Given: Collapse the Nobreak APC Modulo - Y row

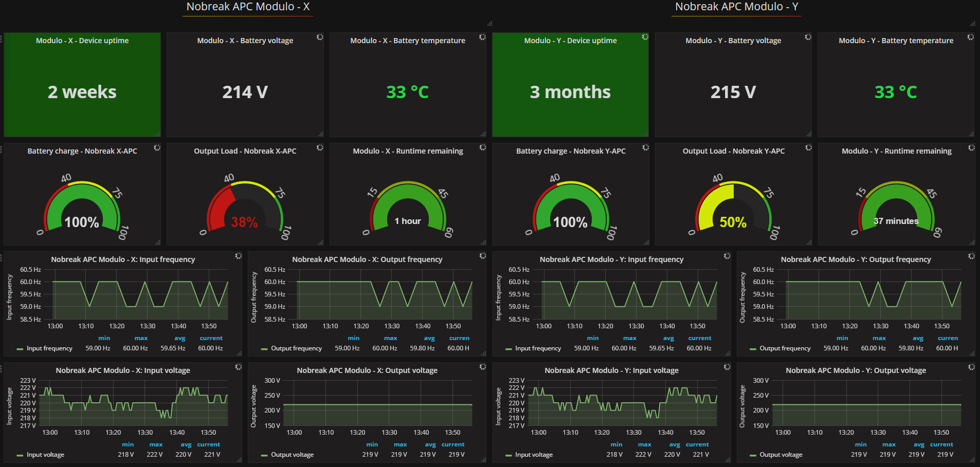Looking at the screenshot, I should (736, 7).
